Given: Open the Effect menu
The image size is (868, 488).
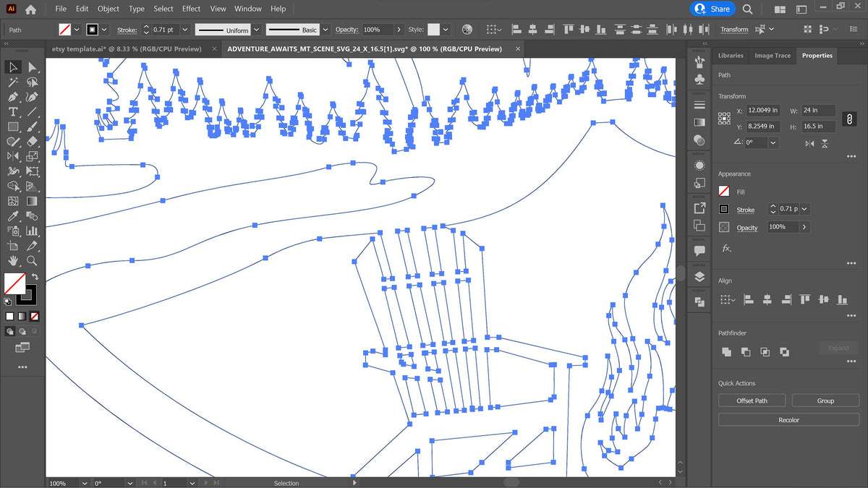Looking at the screenshot, I should click(192, 9).
